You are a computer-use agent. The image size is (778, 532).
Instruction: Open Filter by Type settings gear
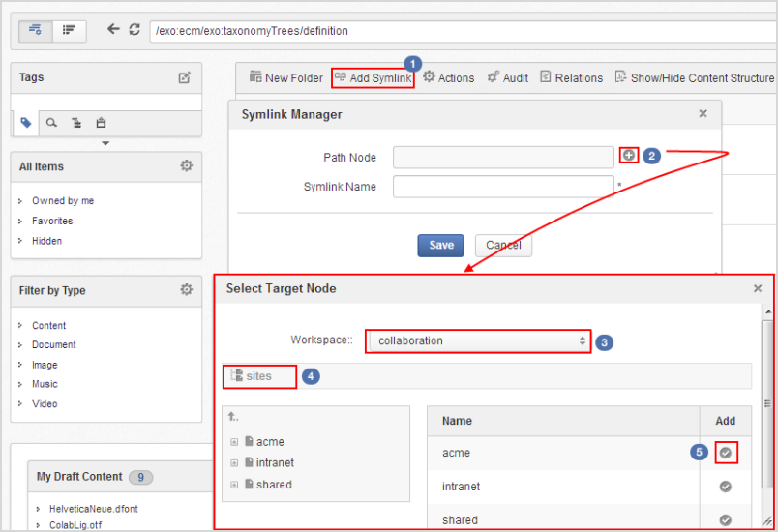coord(187,289)
